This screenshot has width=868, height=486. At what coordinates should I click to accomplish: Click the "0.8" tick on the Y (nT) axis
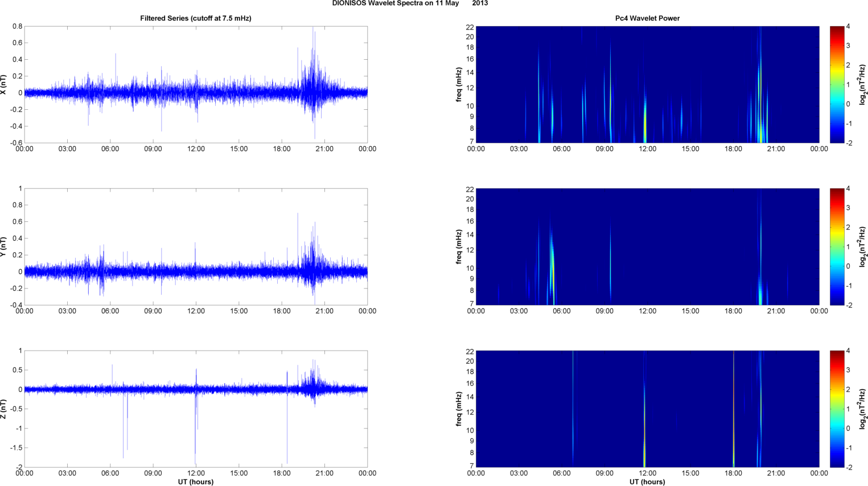pyautogui.click(x=17, y=205)
